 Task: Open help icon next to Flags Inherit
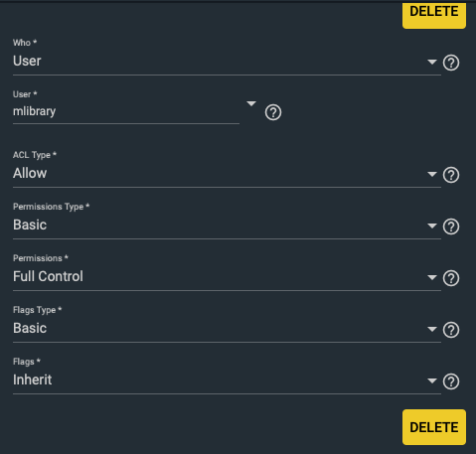pos(451,381)
